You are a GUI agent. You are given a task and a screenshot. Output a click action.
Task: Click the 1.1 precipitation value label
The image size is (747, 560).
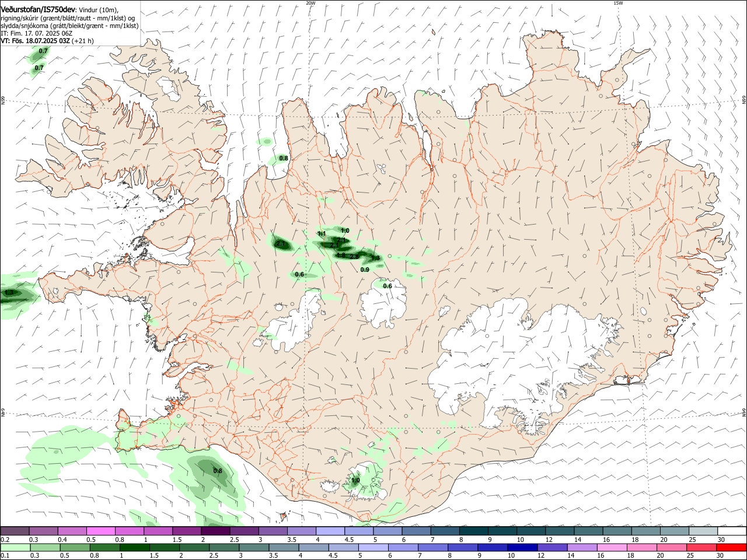coord(322,233)
